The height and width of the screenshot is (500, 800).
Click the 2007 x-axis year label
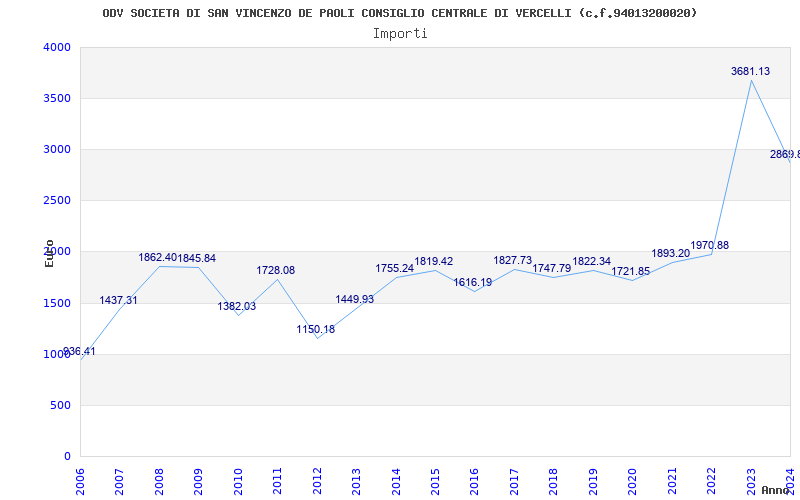coord(119,482)
